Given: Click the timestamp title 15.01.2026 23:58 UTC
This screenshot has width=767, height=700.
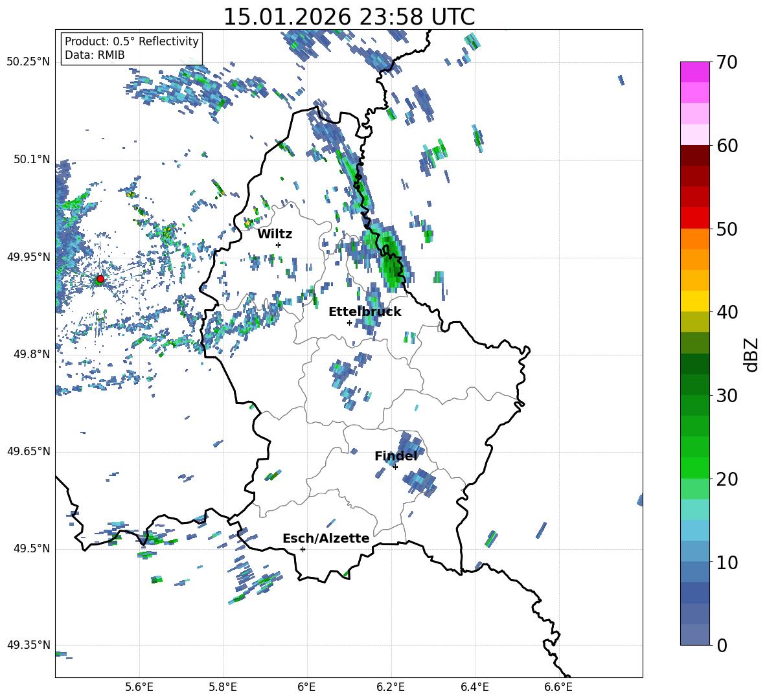Looking at the screenshot, I should pos(349,17).
